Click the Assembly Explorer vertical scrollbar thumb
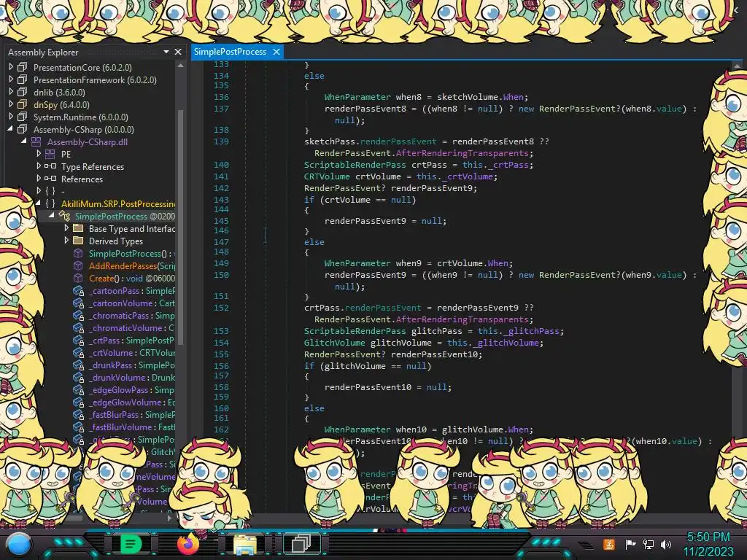 pos(181,226)
